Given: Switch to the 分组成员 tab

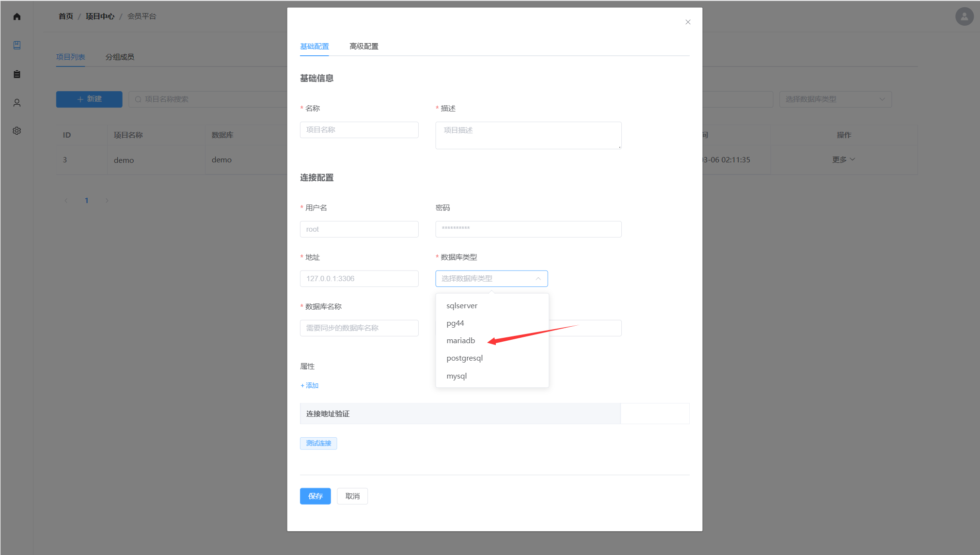Looking at the screenshot, I should point(120,57).
